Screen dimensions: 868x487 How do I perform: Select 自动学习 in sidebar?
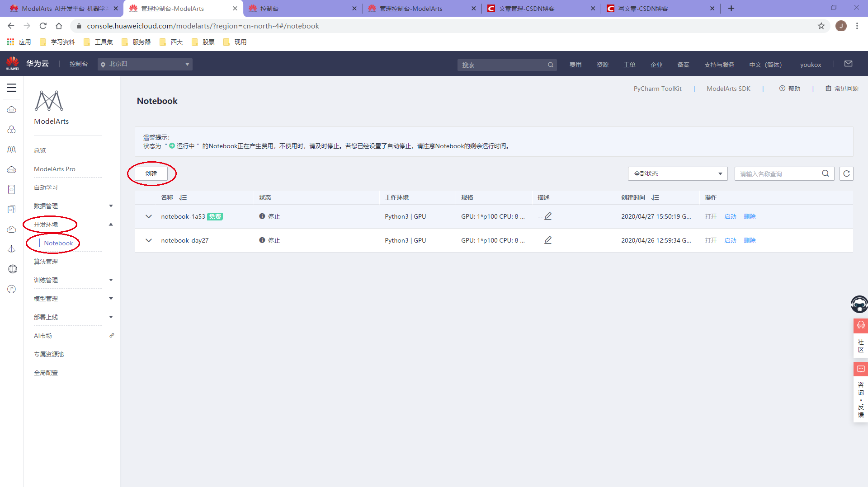click(x=46, y=187)
